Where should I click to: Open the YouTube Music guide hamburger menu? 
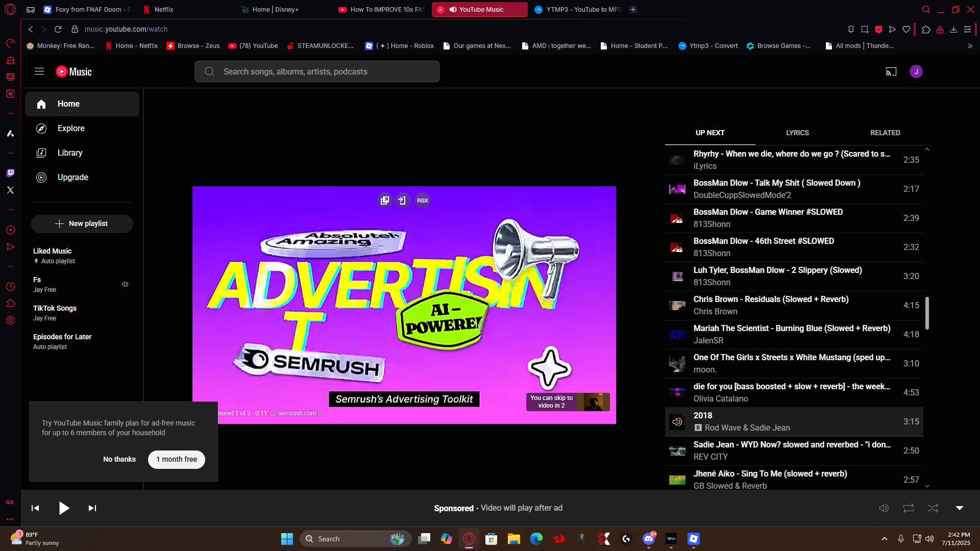click(39, 71)
